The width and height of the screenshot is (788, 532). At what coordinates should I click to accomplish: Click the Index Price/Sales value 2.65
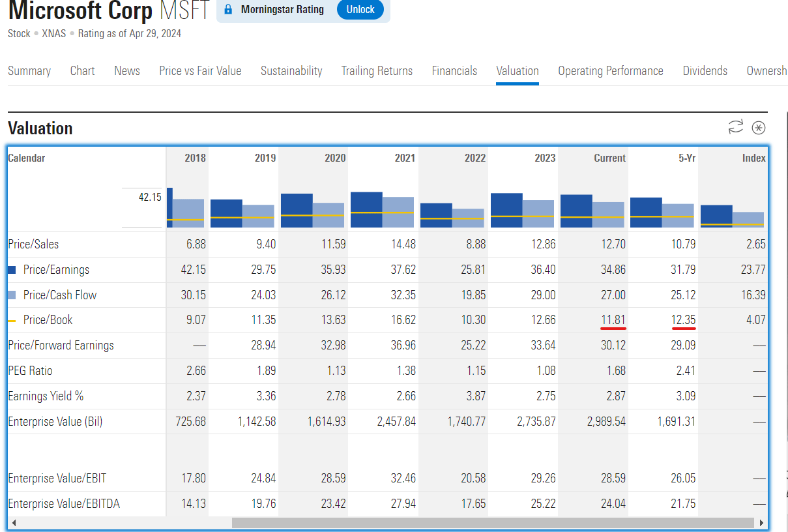756,244
